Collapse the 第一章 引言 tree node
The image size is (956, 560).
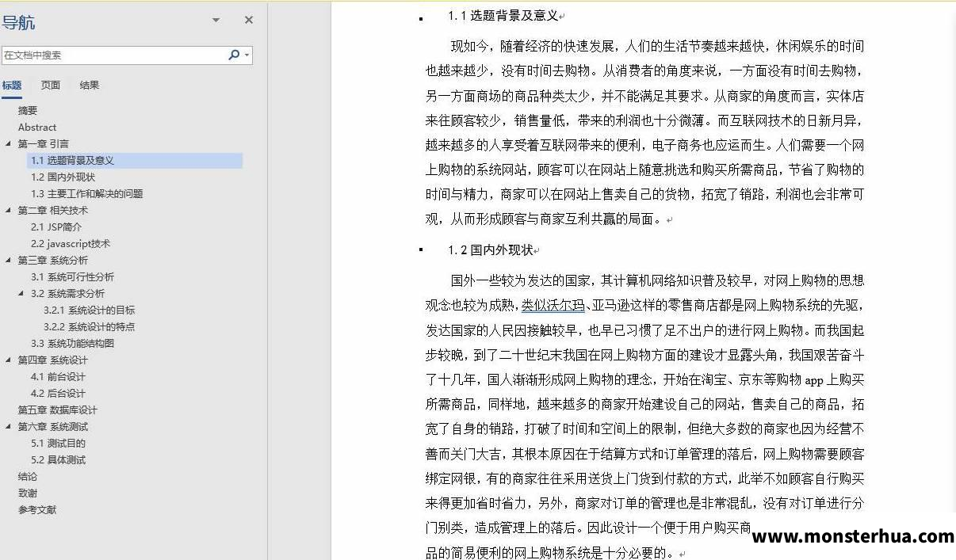pyautogui.click(x=9, y=144)
